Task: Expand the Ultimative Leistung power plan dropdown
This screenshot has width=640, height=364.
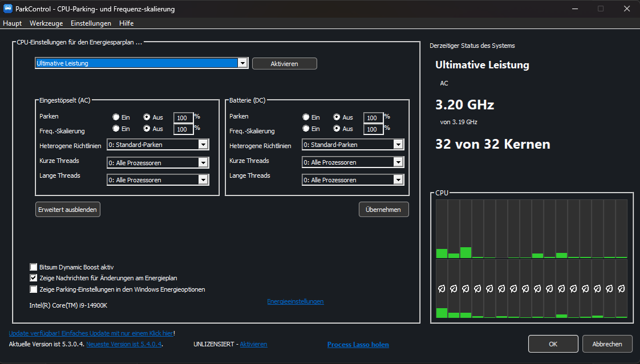Action: 242,63
